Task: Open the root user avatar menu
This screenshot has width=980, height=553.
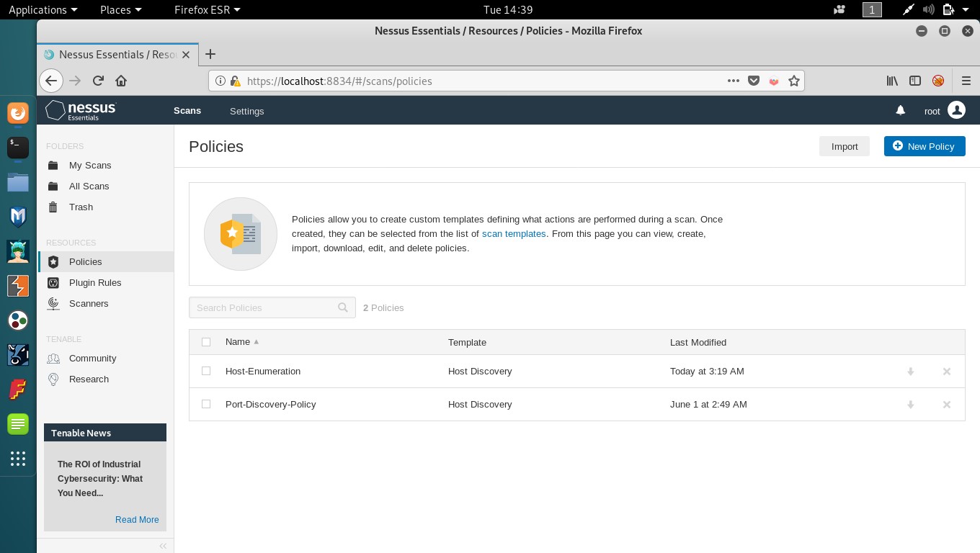Action: coord(956,110)
